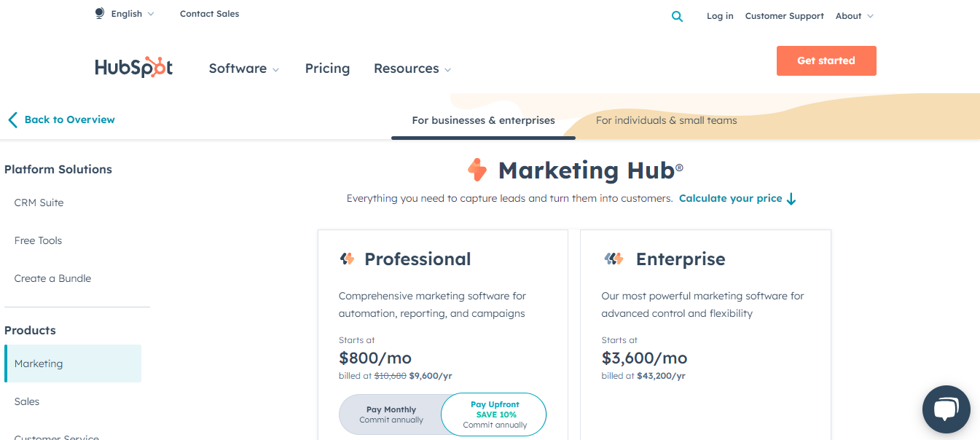Open the Software dropdown menu
Viewport: 980px width, 440px height.
tap(244, 68)
